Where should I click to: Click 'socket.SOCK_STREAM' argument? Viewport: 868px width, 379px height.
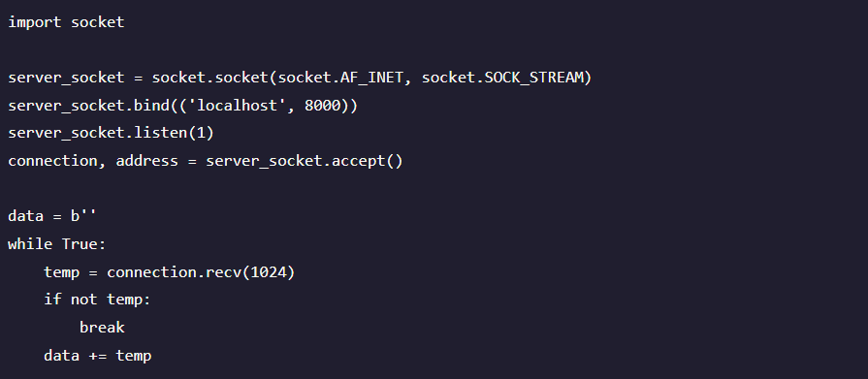coord(502,78)
